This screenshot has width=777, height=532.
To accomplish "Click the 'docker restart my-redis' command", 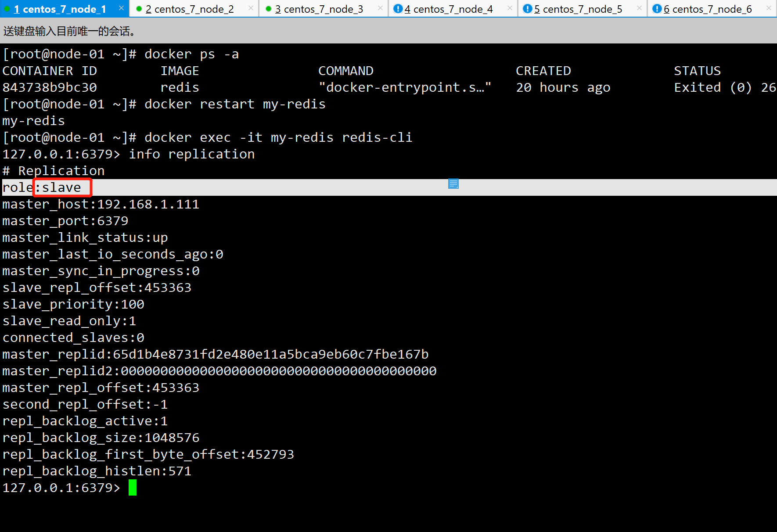I will [x=164, y=104].
